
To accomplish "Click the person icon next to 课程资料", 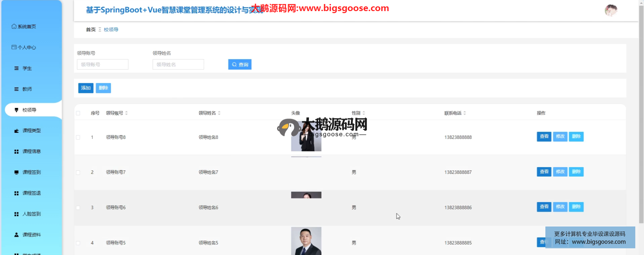I will 16,235.
